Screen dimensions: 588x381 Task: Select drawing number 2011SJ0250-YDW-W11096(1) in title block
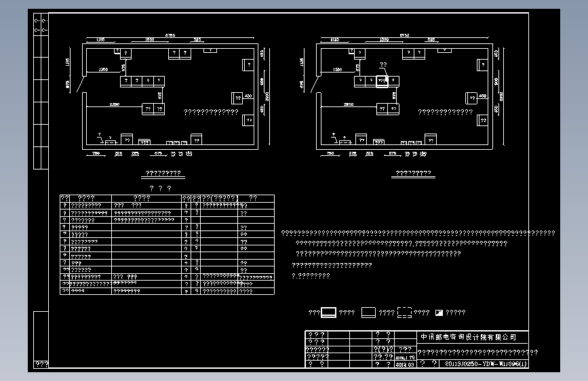[x=485, y=364]
